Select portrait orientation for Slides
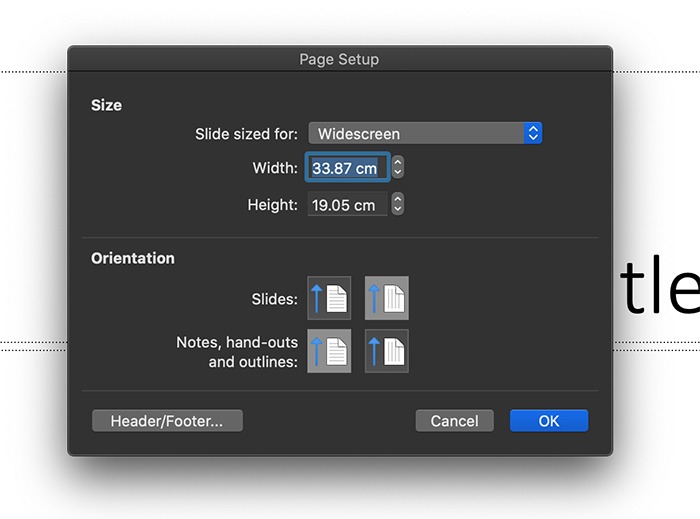The image size is (700, 519). 329,298
